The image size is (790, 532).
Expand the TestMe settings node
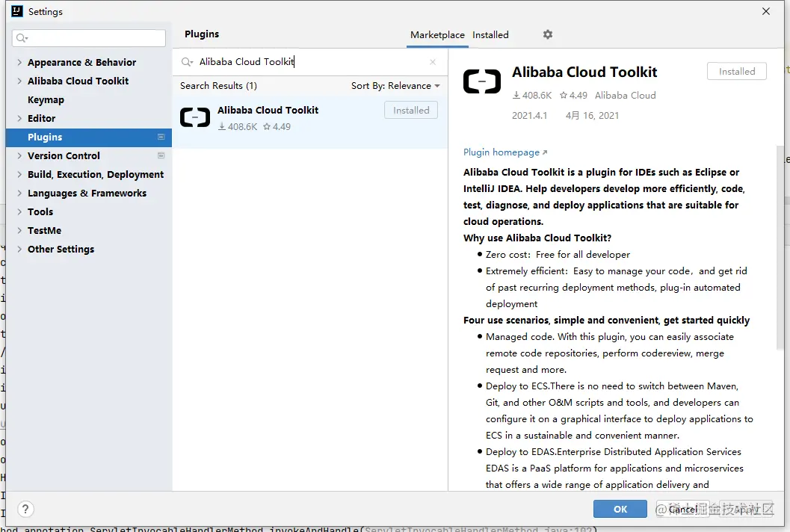point(19,230)
